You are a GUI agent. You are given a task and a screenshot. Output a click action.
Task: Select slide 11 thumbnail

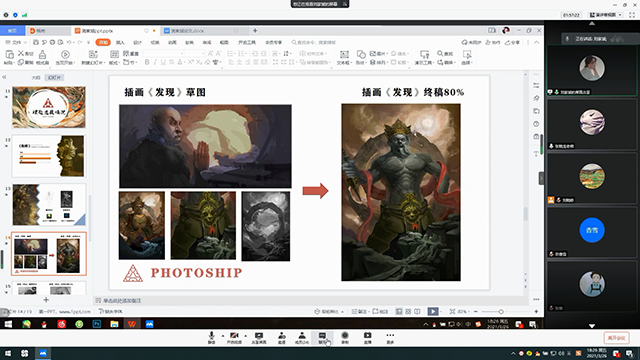tap(49, 107)
